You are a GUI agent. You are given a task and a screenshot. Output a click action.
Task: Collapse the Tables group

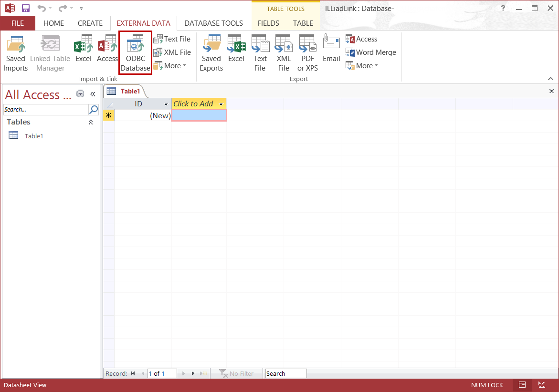90,122
